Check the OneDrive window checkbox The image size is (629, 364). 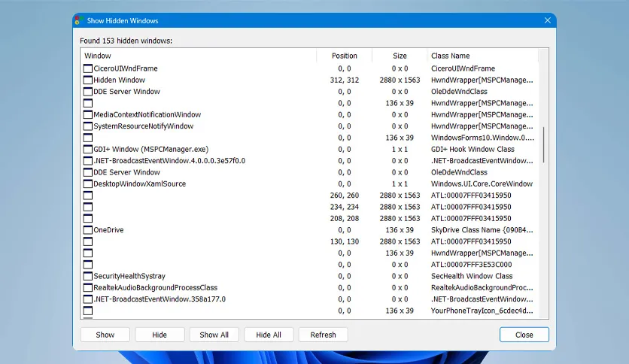coord(88,230)
